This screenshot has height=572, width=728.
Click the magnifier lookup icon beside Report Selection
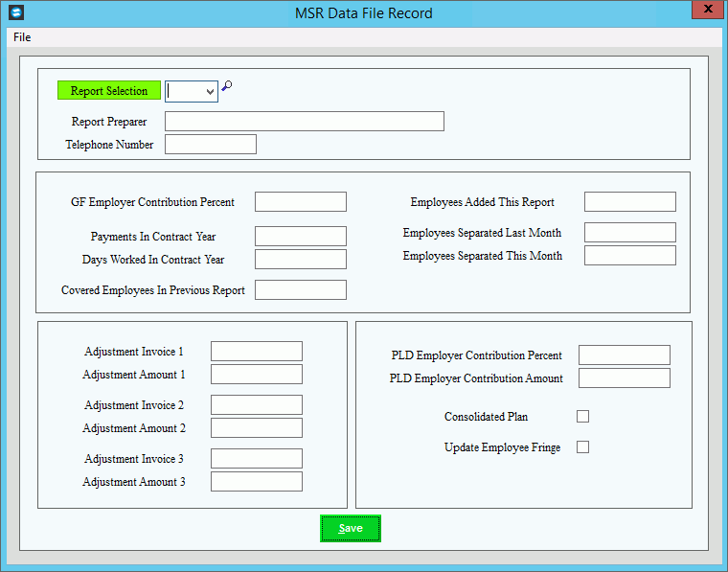227,87
